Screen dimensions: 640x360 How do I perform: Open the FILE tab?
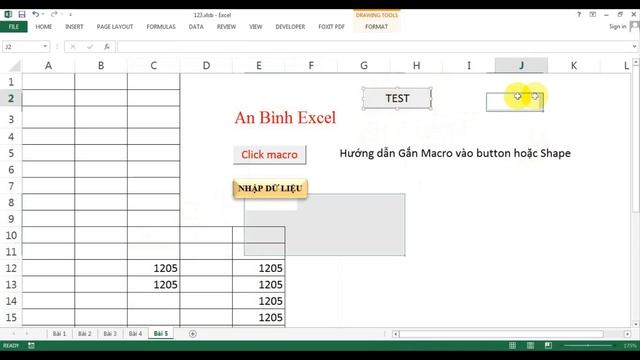(13, 27)
